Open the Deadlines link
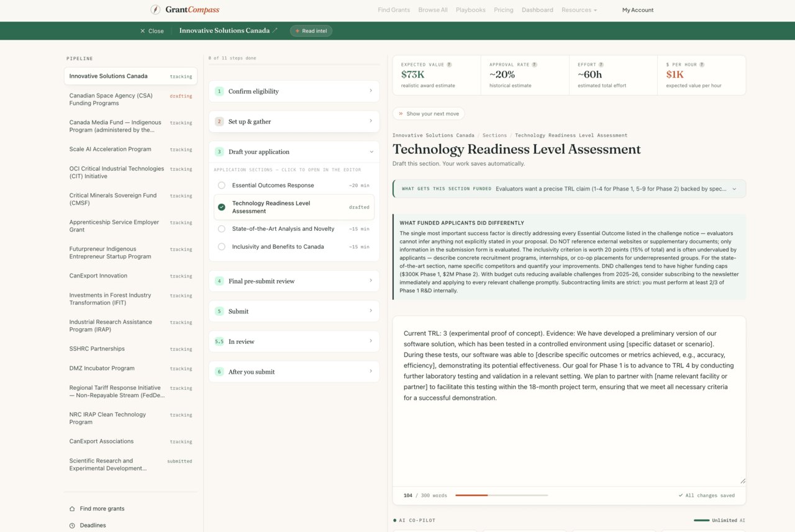Viewport: 795px width, 532px height. [93, 525]
